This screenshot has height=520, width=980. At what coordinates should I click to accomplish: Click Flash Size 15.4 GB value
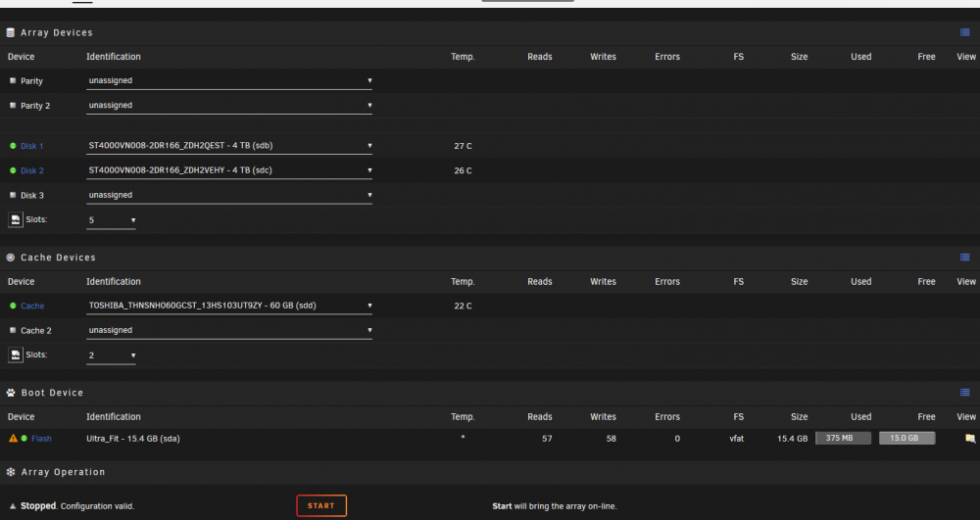[x=793, y=439]
